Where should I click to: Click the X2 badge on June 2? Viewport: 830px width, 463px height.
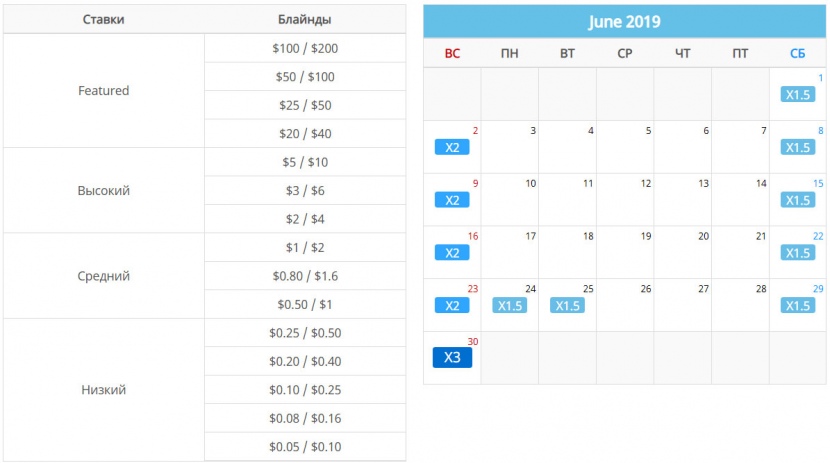point(452,147)
